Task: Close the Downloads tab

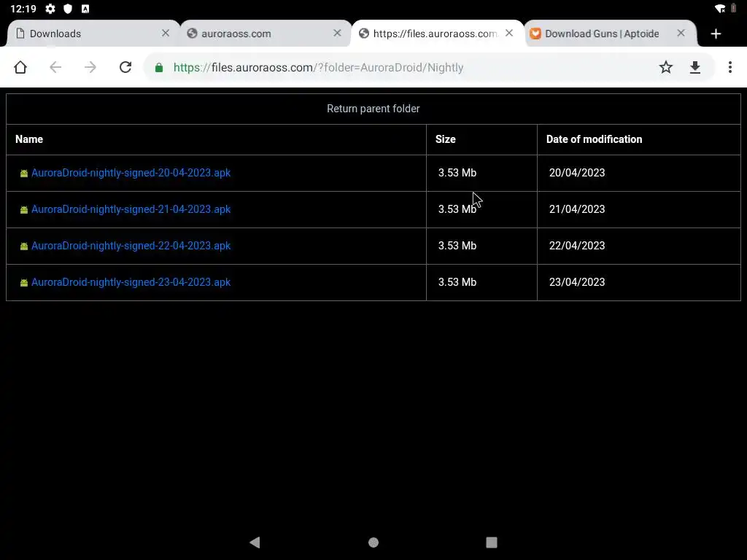Action: (x=166, y=33)
